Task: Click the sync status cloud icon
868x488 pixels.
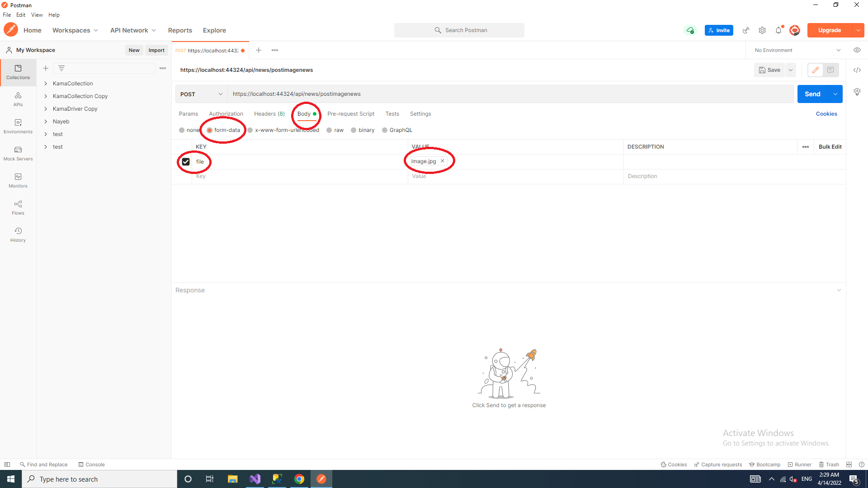Action: pyautogui.click(x=690, y=30)
